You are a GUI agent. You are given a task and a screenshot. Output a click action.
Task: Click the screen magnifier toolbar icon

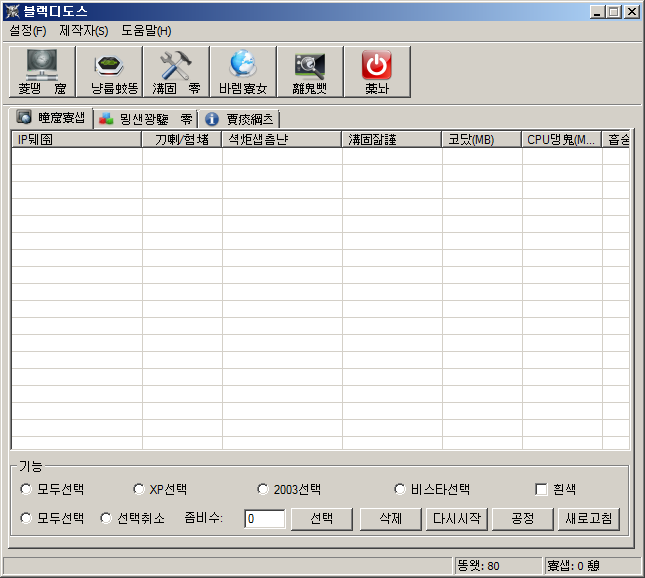(x=310, y=72)
